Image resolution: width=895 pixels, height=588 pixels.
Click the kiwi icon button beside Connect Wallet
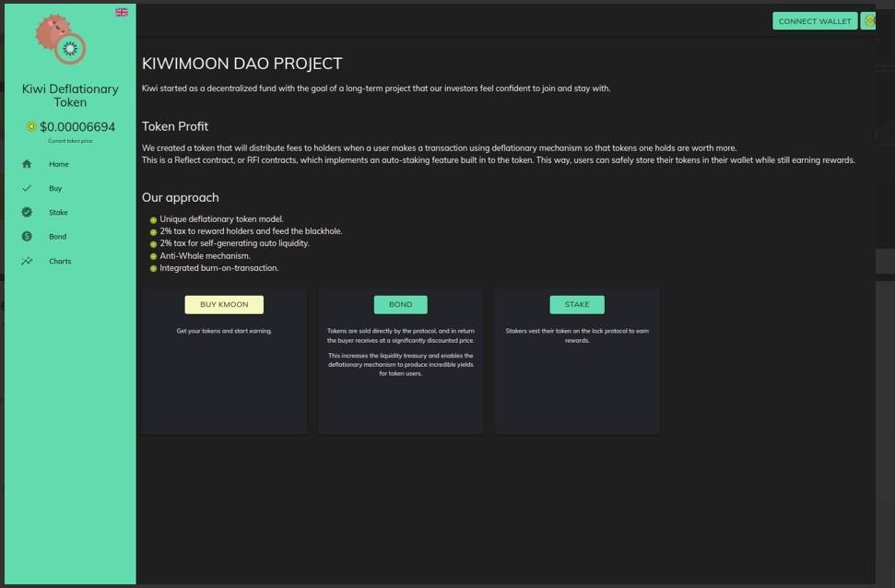click(868, 20)
